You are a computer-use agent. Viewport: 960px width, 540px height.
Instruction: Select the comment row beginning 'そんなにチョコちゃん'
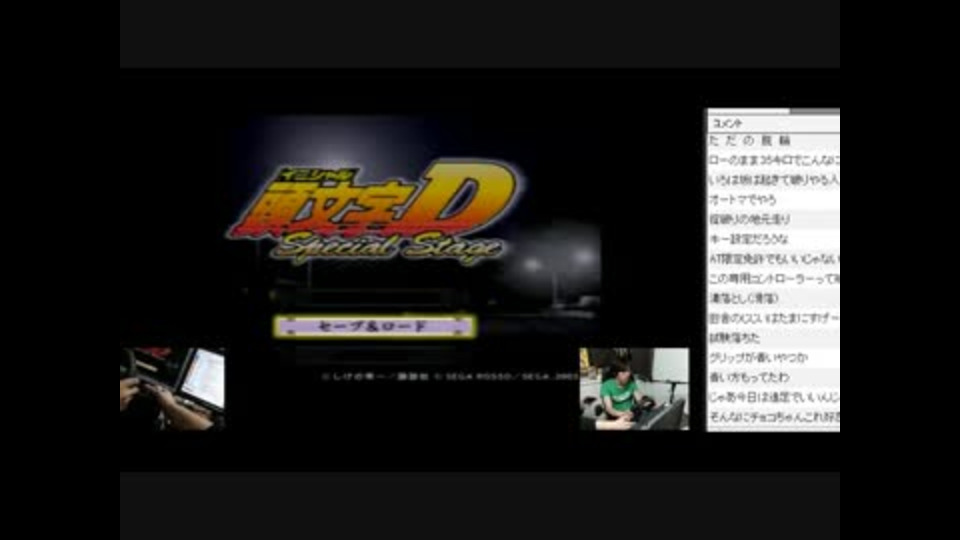pos(773,417)
